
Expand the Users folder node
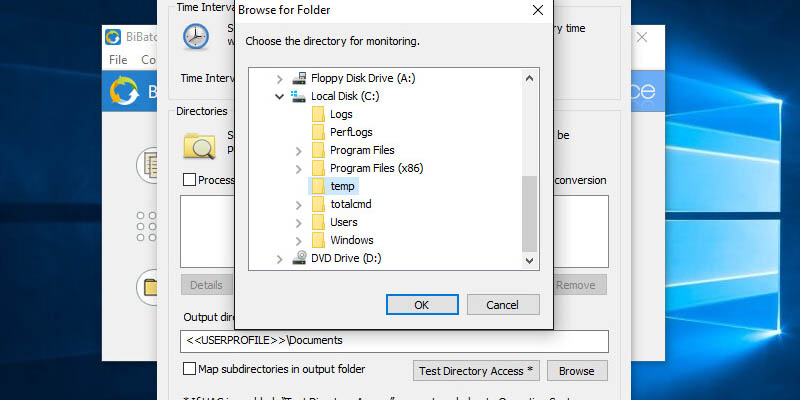point(299,222)
